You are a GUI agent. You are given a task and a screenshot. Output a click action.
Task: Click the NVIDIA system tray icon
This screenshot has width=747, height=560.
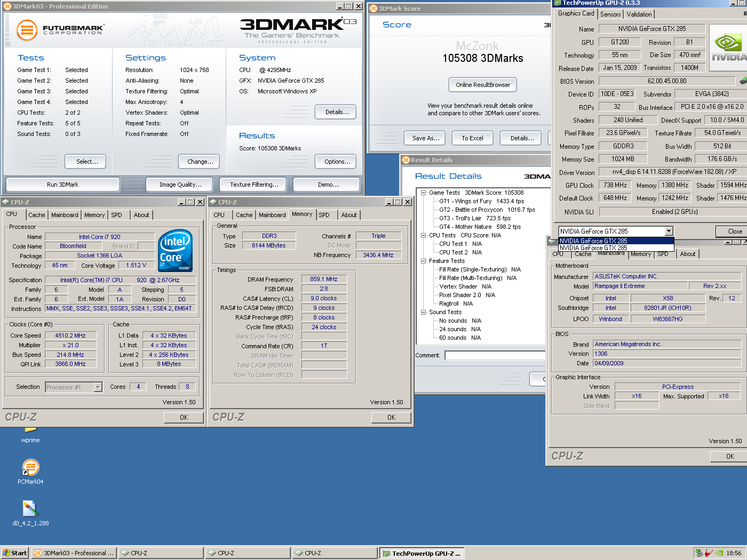719,553
